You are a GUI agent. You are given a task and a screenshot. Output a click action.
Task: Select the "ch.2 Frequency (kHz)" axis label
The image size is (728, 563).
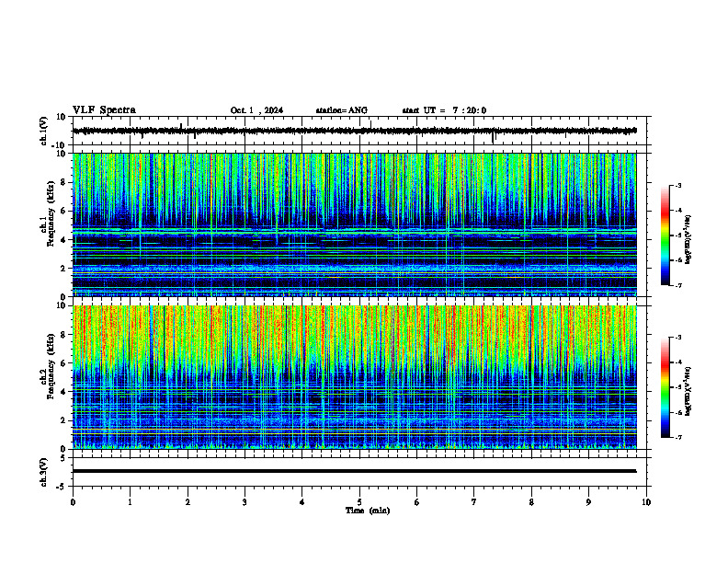47,366
